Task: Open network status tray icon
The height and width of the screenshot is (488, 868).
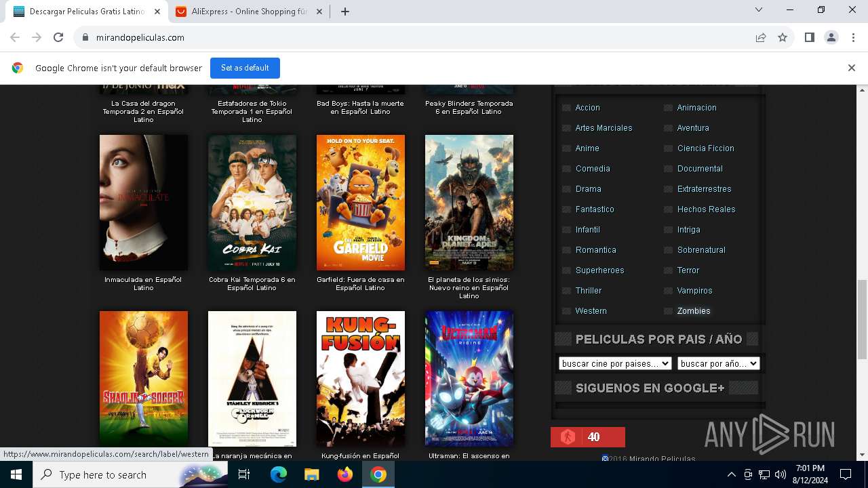Action: pyautogui.click(x=764, y=474)
